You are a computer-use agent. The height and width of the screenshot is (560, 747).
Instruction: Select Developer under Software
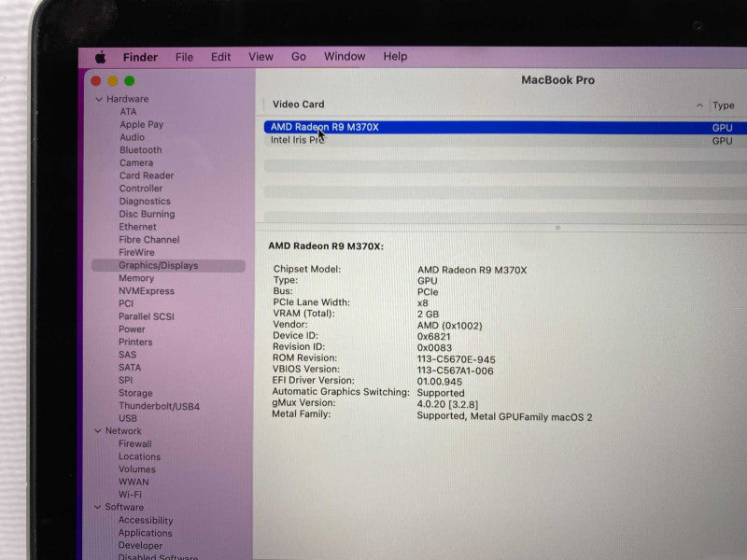pyautogui.click(x=140, y=546)
